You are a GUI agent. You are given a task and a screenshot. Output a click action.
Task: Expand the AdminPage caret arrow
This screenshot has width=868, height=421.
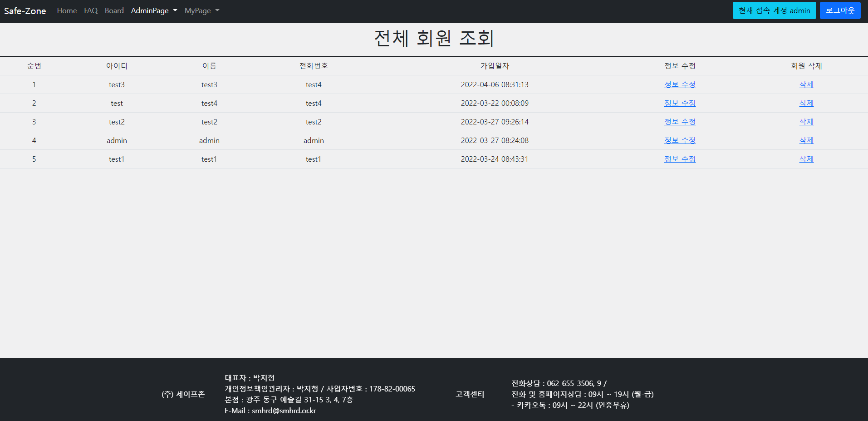[x=175, y=10]
